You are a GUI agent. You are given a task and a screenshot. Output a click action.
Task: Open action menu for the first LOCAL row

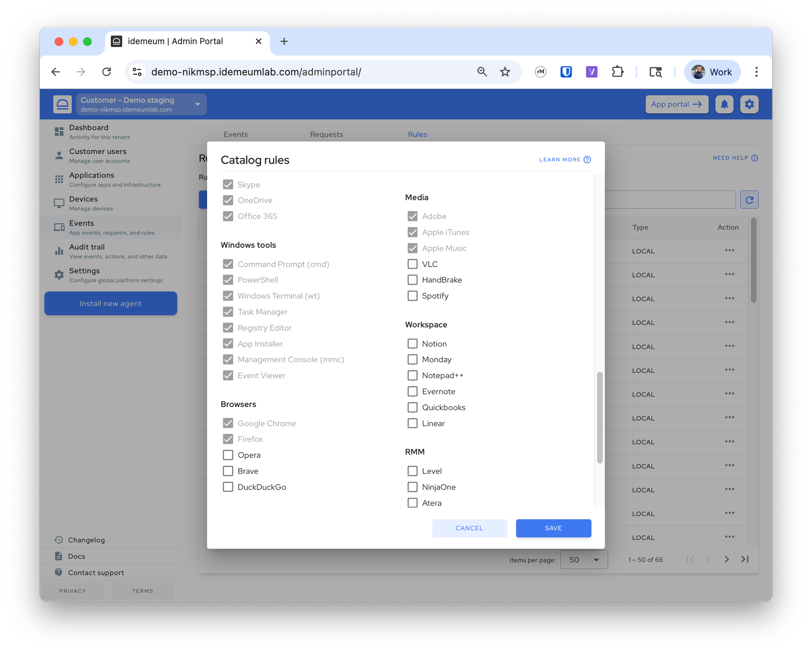730,250
